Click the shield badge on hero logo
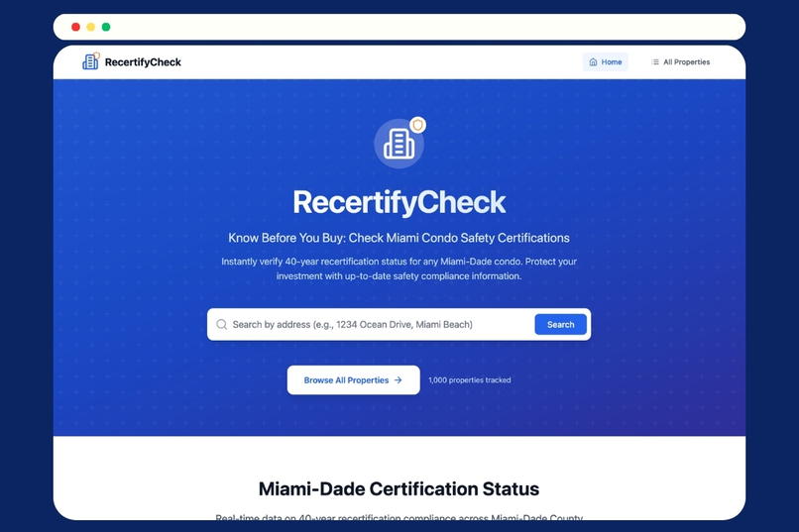The image size is (799, 532). click(418, 125)
